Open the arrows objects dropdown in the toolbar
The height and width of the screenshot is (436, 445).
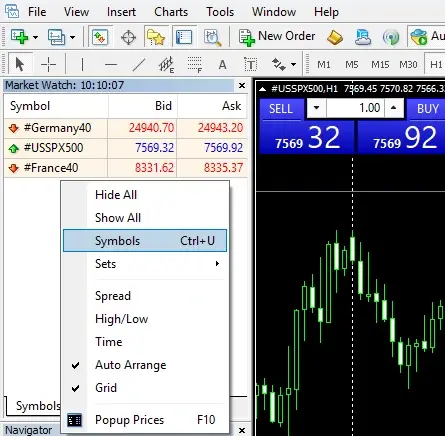click(x=293, y=64)
